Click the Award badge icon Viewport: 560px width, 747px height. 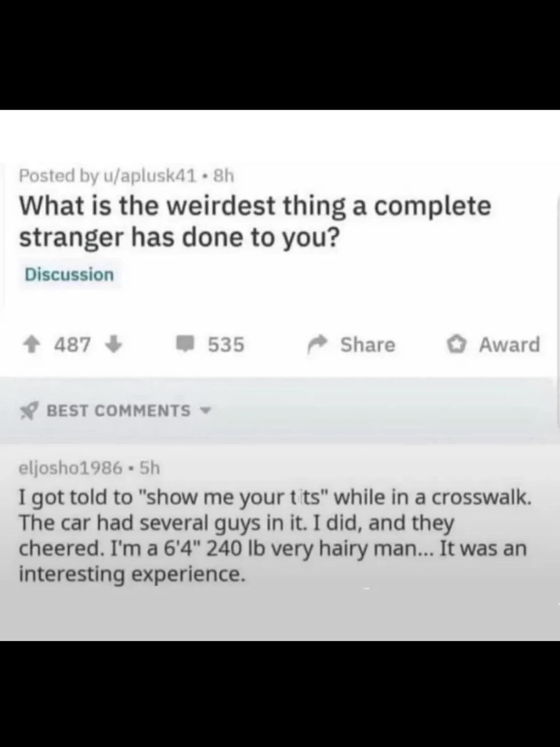[456, 344]
